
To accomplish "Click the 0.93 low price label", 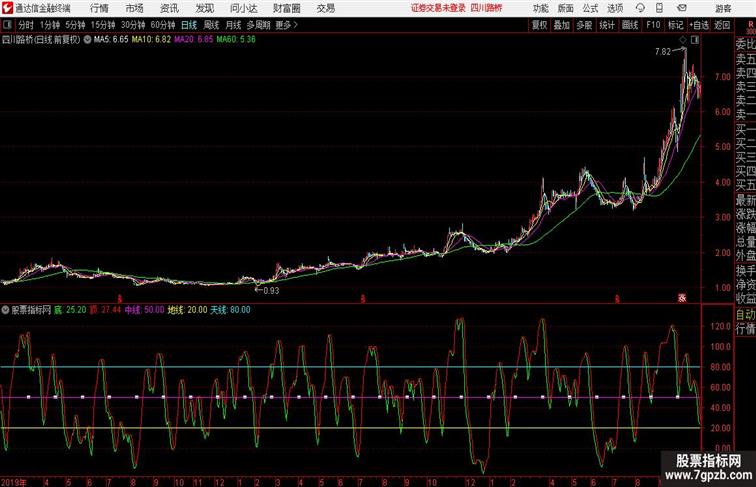I will point(271,290).
